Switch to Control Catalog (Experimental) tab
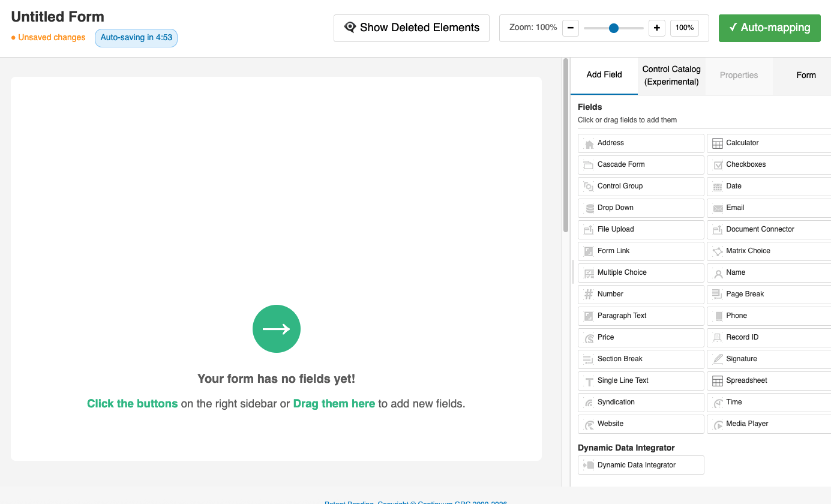The image size is (831, 504). (671, 76)
